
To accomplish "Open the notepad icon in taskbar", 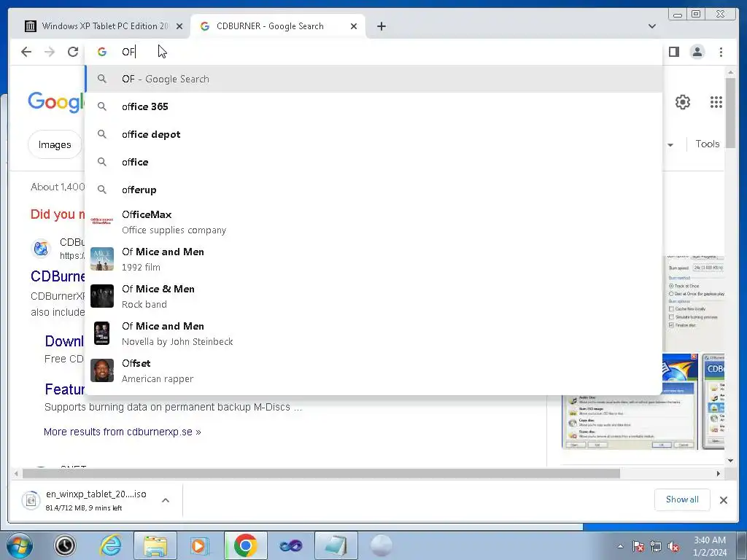I will 336,545.
